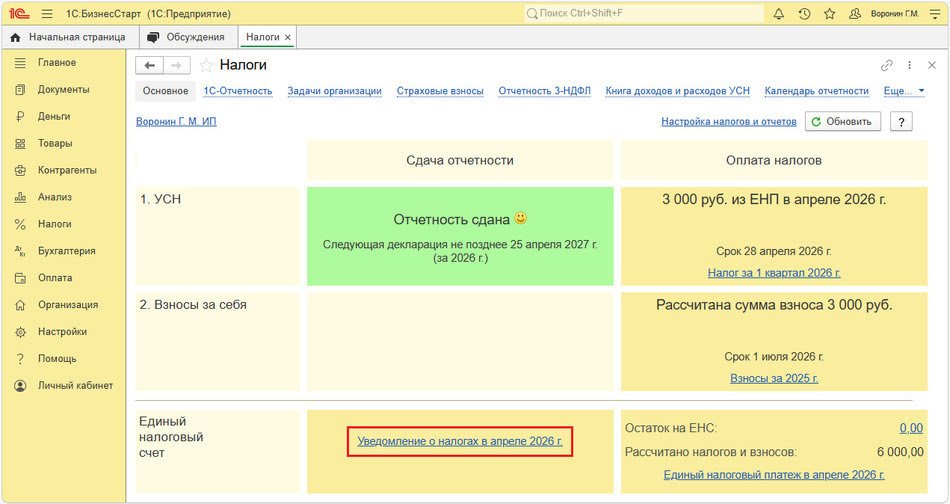Image resolution: width=950 pixels, height=504 pixels.
Task: Open the three-dot more actions menu
Action: pyautogui.click(x=909, y=65)
